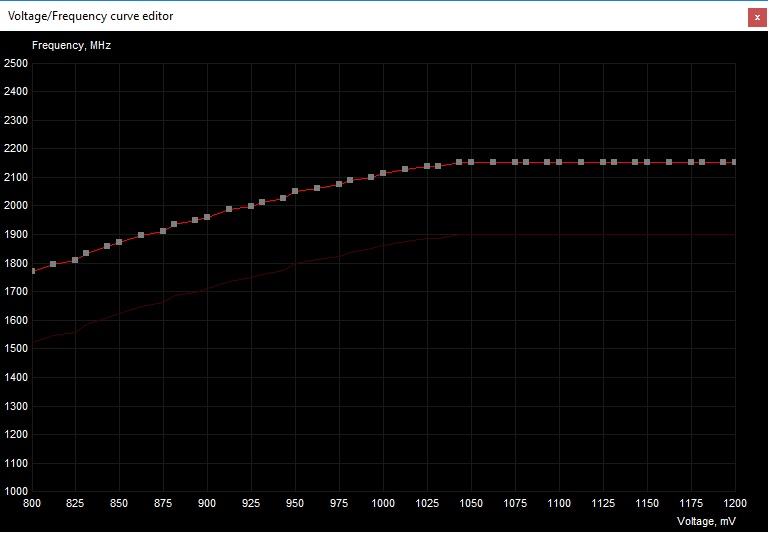Click the 1200 voltage axis value
The width and height of the screenshot is (769, 533).
(735, 503)
